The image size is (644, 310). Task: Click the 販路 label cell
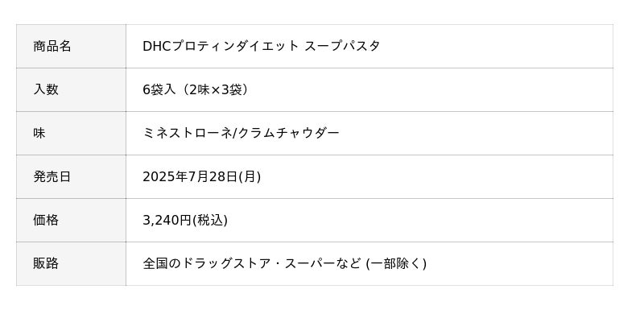click(71, 263)
